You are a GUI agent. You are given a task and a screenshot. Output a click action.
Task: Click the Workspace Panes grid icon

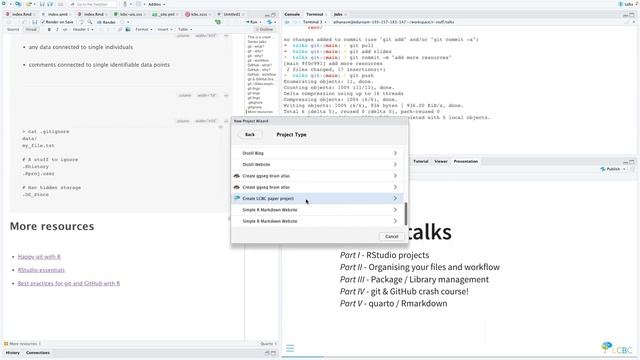[139, 4]
